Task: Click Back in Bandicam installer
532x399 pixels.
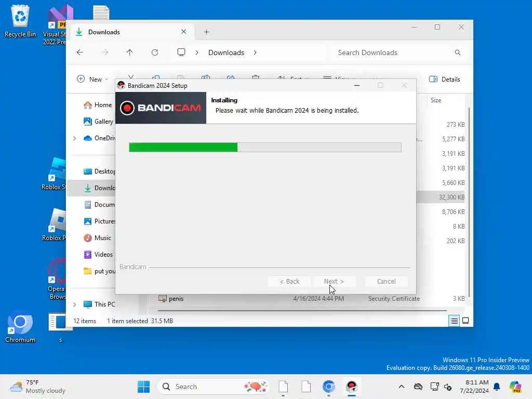Action: click(x=289, y=281)
